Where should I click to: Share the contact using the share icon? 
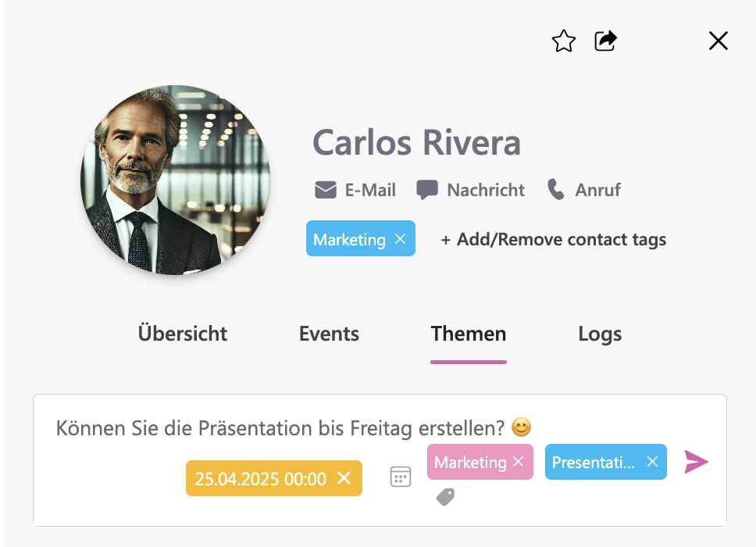(605, 41)
